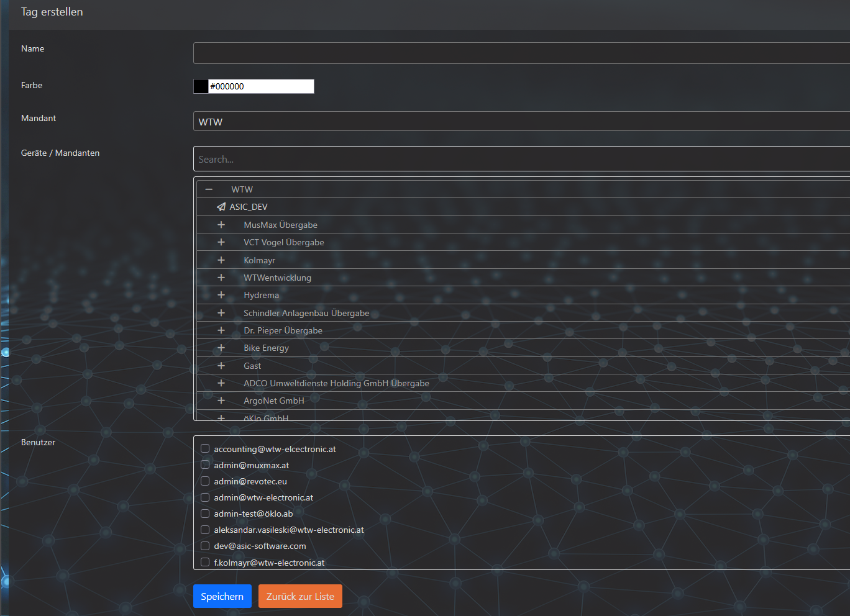Image resolution: width=850 pixels, height=616 pixels.
Task: Click plus icon beside Gast
Action: (x=221, y=366)
